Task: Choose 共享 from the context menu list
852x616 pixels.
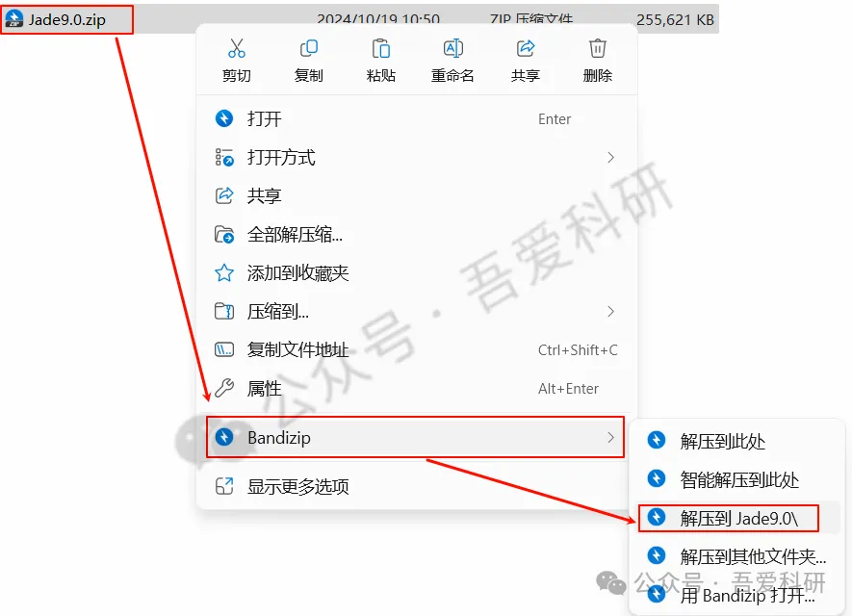Action: coord(417,196)
